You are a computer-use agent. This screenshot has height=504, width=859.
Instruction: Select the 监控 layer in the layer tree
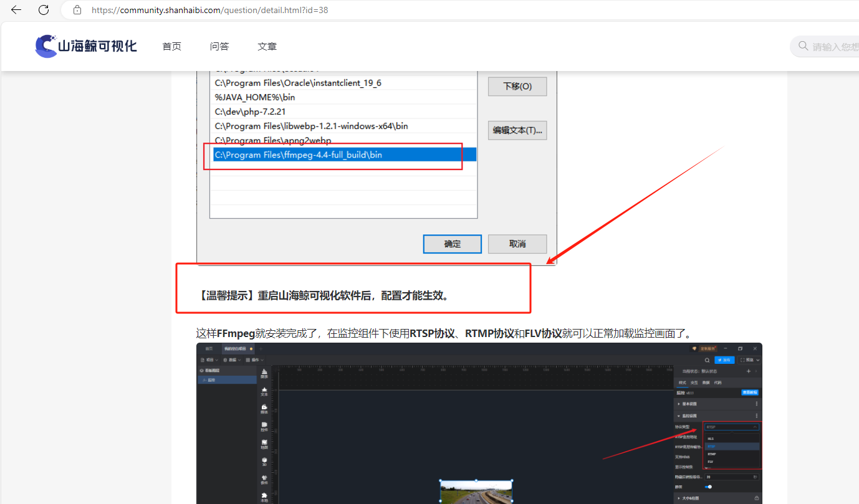(227, 379)
